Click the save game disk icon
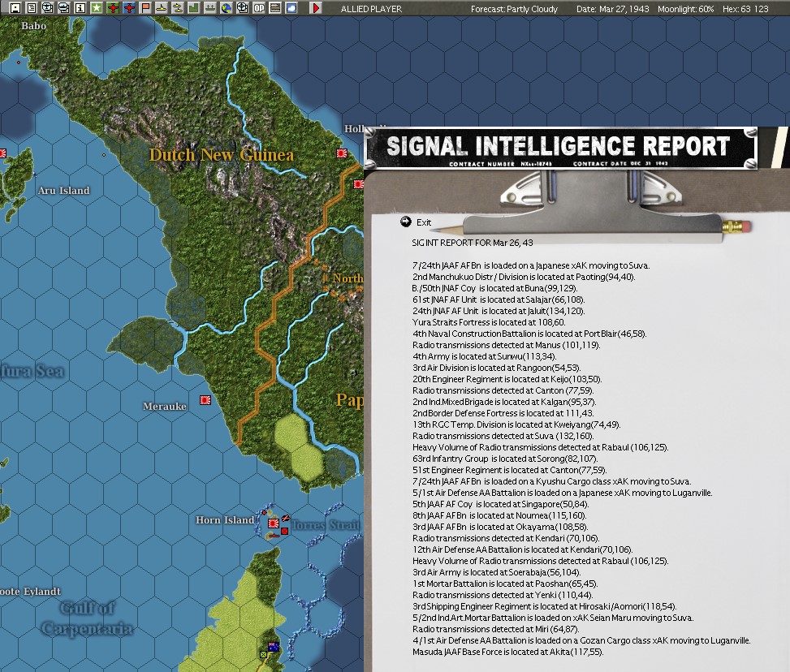790x672 pixels. pyautogui.click(x=15, y=7)
